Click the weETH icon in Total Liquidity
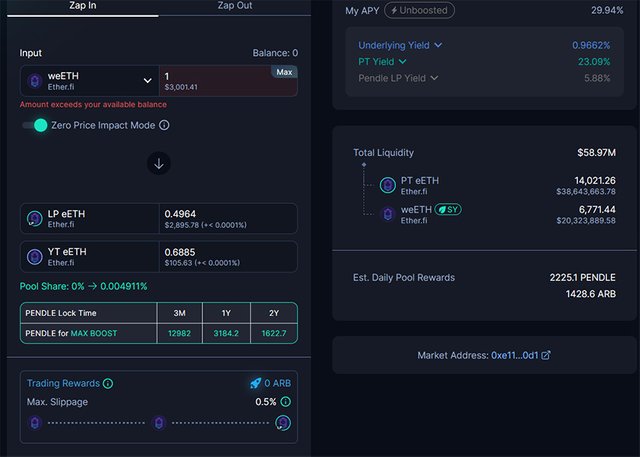Screen dimensions: 640x457 [388, 214]
